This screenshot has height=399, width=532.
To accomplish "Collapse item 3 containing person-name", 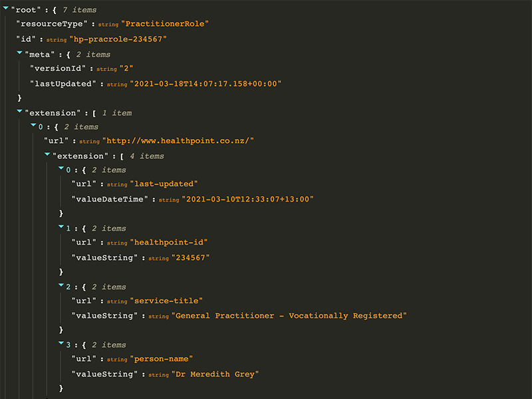I will (x=61, y=343).
